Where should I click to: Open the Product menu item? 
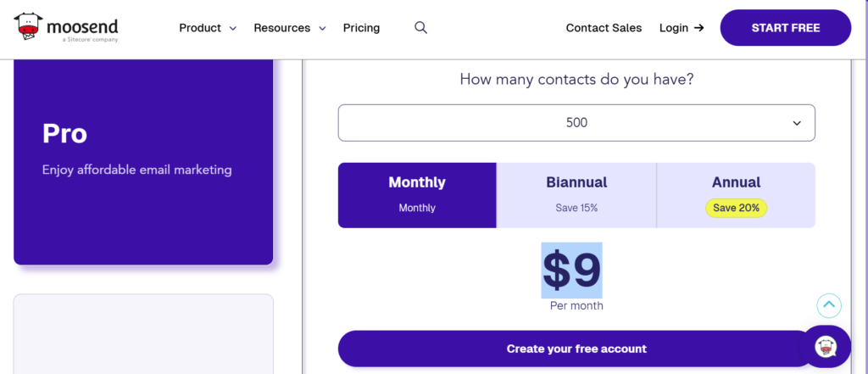[x=200, y=28]
